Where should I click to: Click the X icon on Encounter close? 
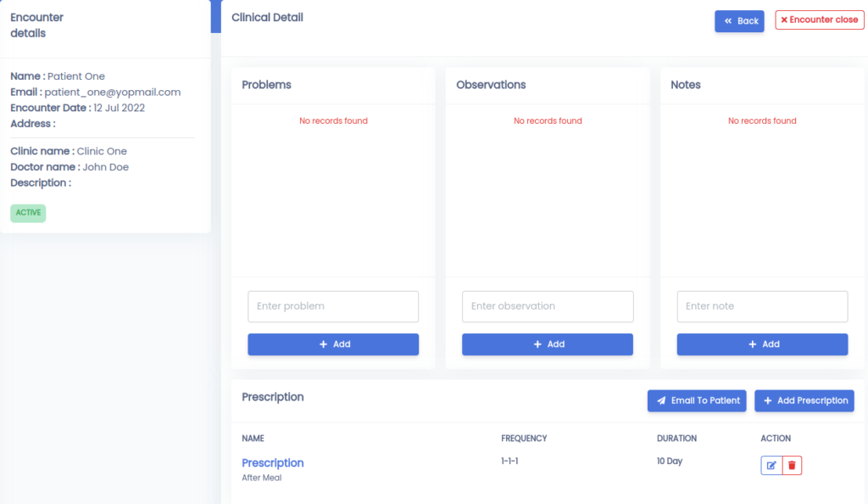pos(784,20)
